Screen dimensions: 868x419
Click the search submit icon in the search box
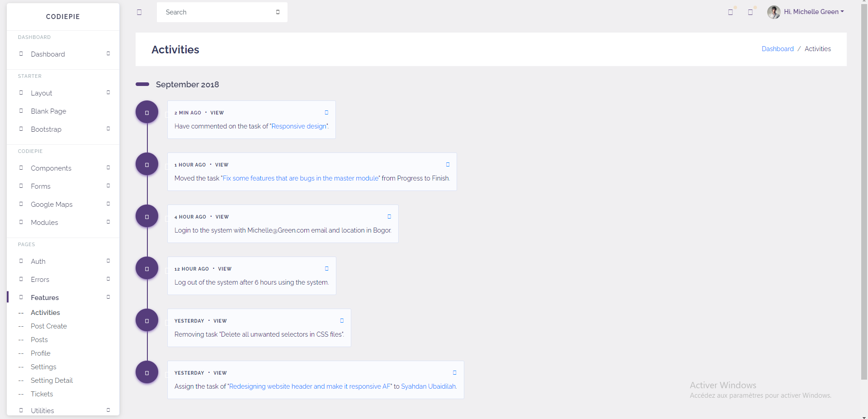278,12
